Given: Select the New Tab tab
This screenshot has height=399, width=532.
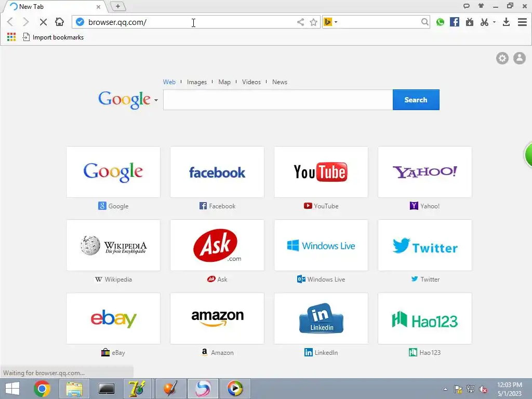Looking at the screenshot, I should [54, 6].
